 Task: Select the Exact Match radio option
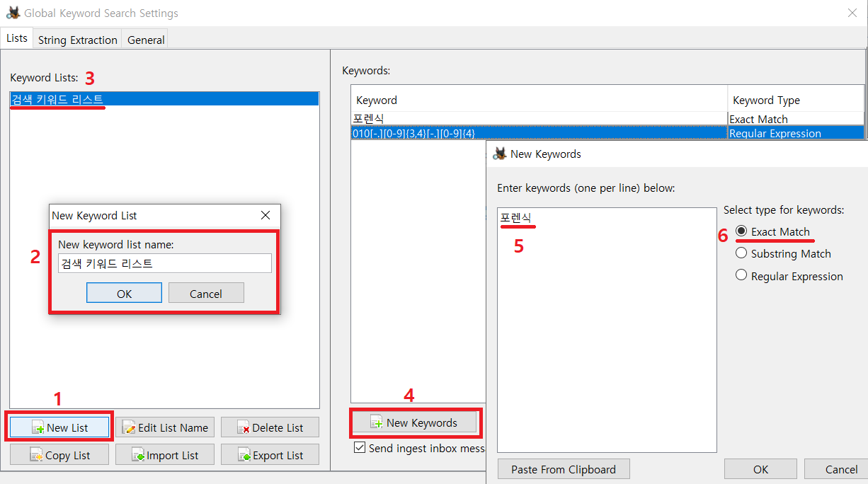[741, 231]
